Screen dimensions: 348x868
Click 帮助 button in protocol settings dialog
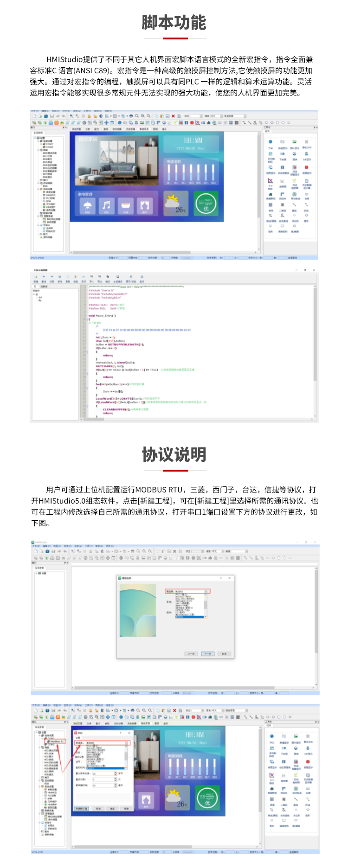(x=126, y=809)
